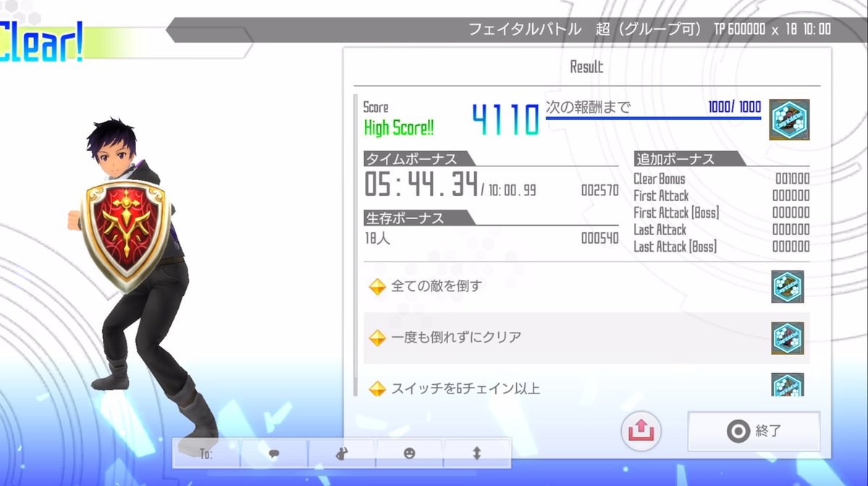
Task: Click the Result panel title
Action: [586, 67]
